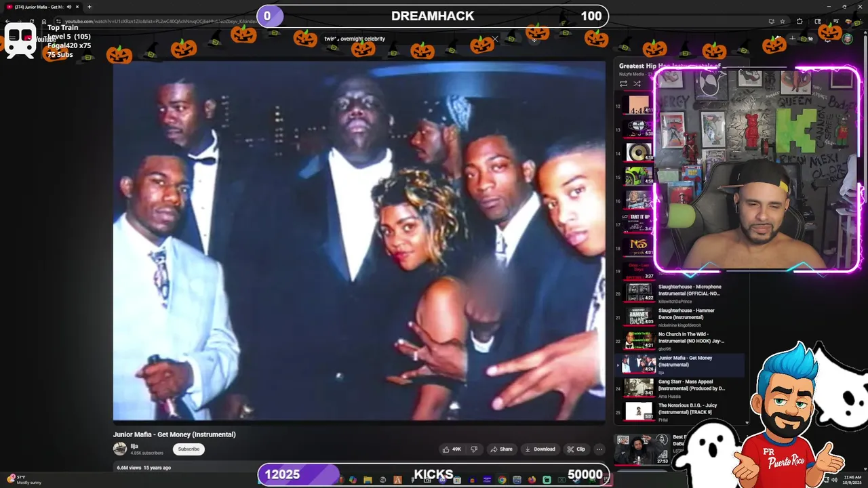Screen dimensions: 868x488
Task: Play Gang Starr Mass Appeal instrumental
Action: (x=681, y=388)
